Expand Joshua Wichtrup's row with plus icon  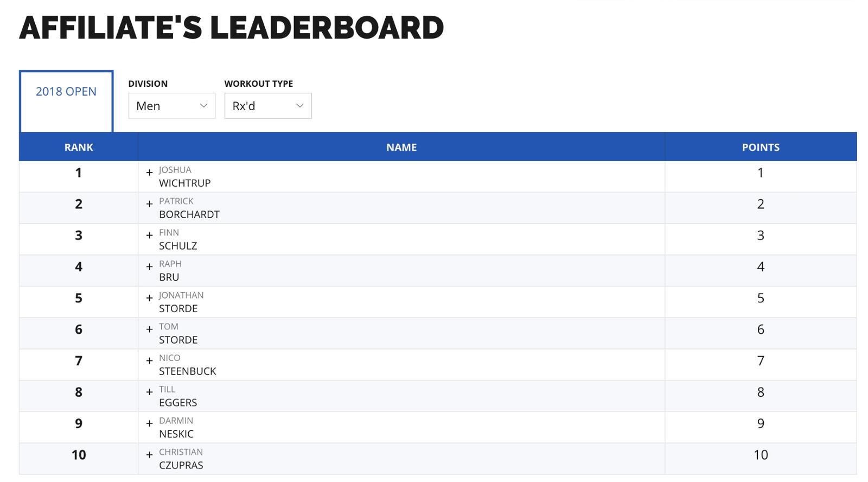click(149, 173)
